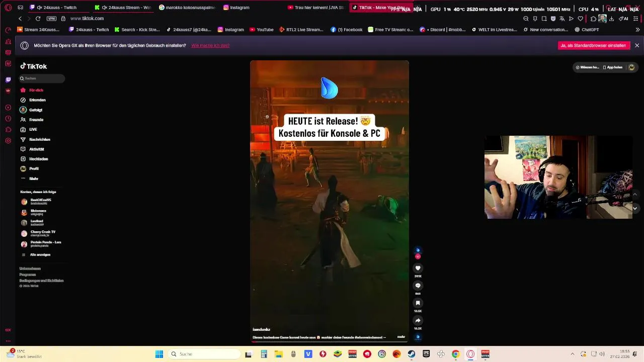Dismiss the default browser banner

(x=637, y=45)
